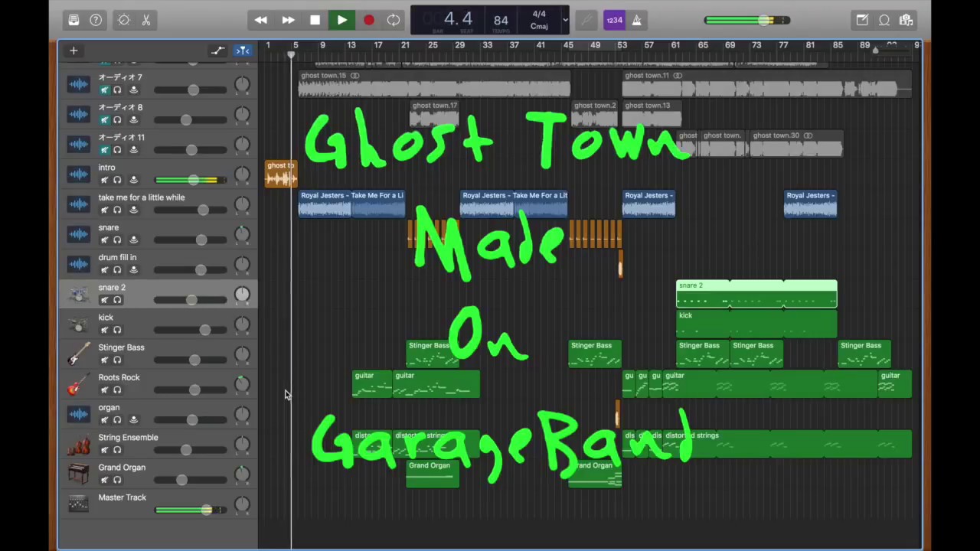
Task: Click the Cmaj key signature display
Action: coord(539,26)
